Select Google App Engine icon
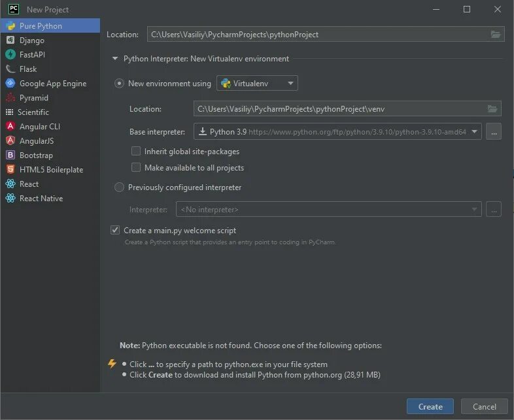Screen dimensions: 514x420 (x=10, y=83)
